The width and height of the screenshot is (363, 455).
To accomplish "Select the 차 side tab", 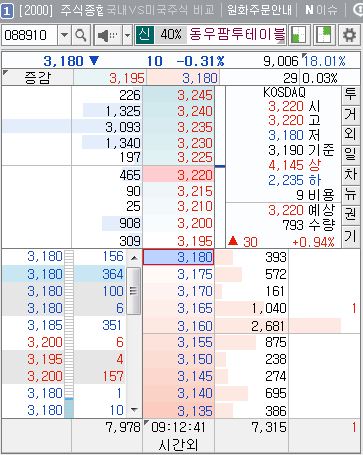I will click(x=350, y=174).
